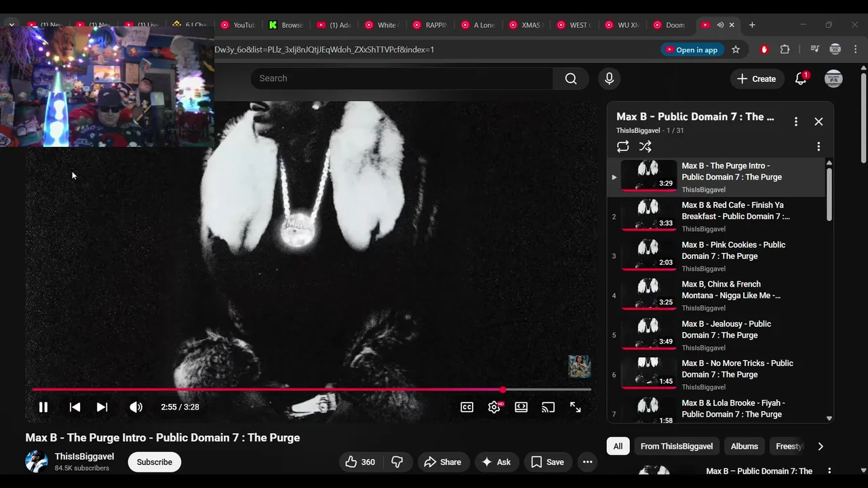Toggle playlist shuffle
Screen dimensions: 868x488
point(645,146)
